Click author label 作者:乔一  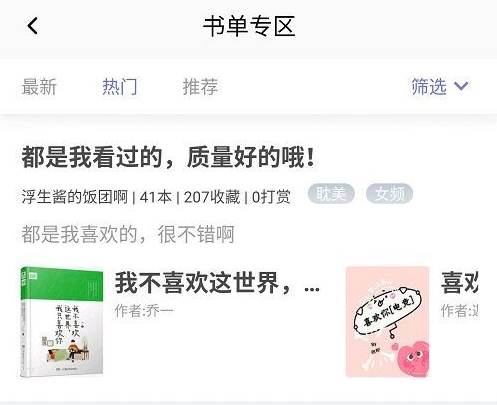144,311
